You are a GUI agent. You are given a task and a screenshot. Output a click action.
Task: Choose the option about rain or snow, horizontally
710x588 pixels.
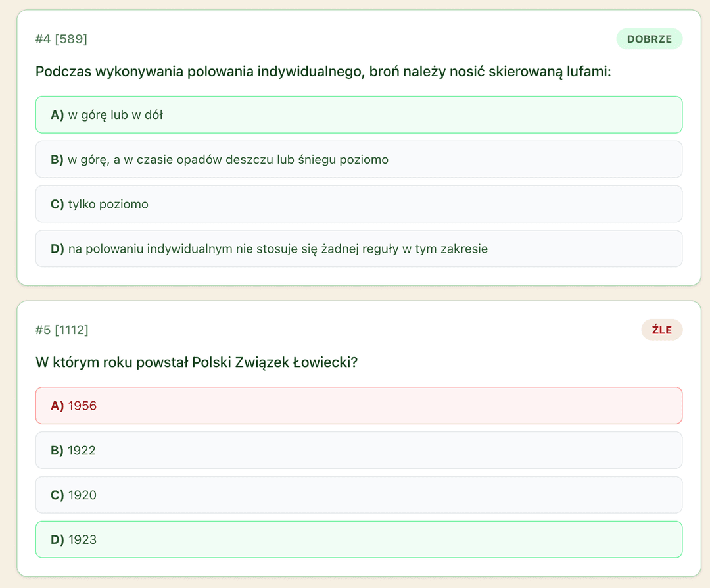(358, 160)
